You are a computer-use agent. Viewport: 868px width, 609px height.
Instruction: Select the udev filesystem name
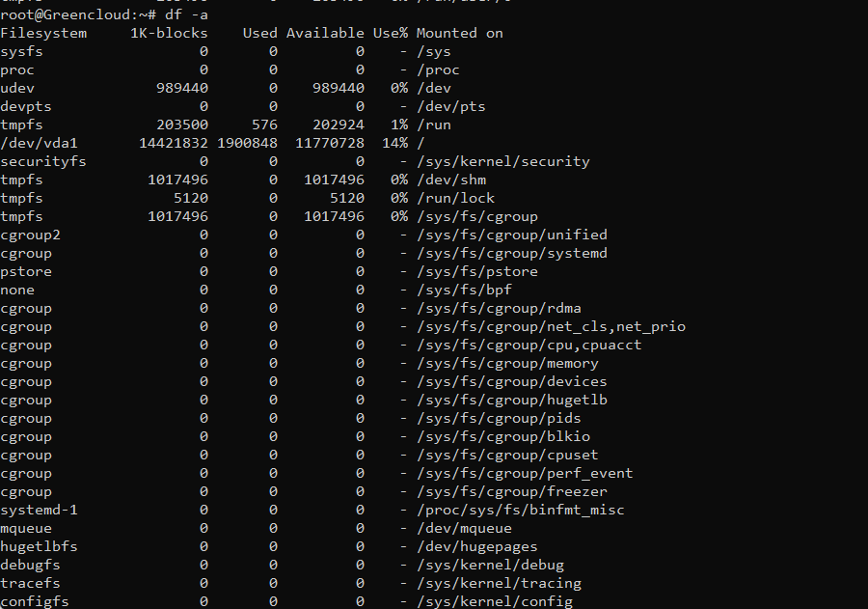point(17,88)
